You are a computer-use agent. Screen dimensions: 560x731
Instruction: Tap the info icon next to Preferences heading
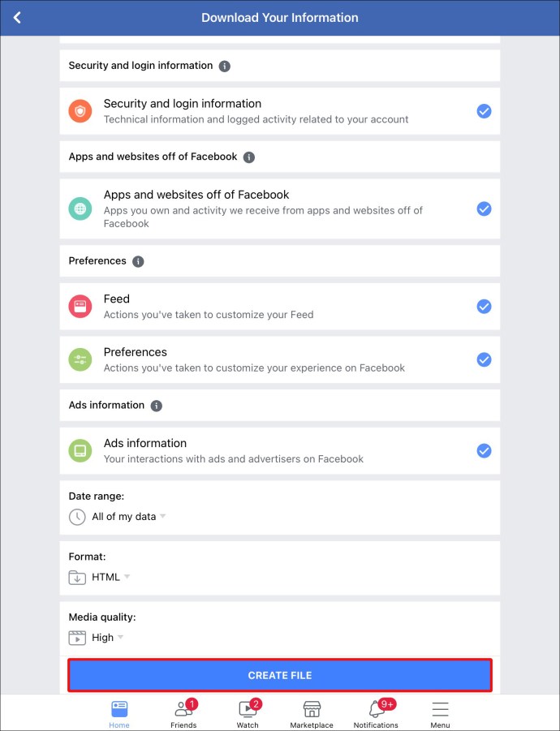(138, 261)
